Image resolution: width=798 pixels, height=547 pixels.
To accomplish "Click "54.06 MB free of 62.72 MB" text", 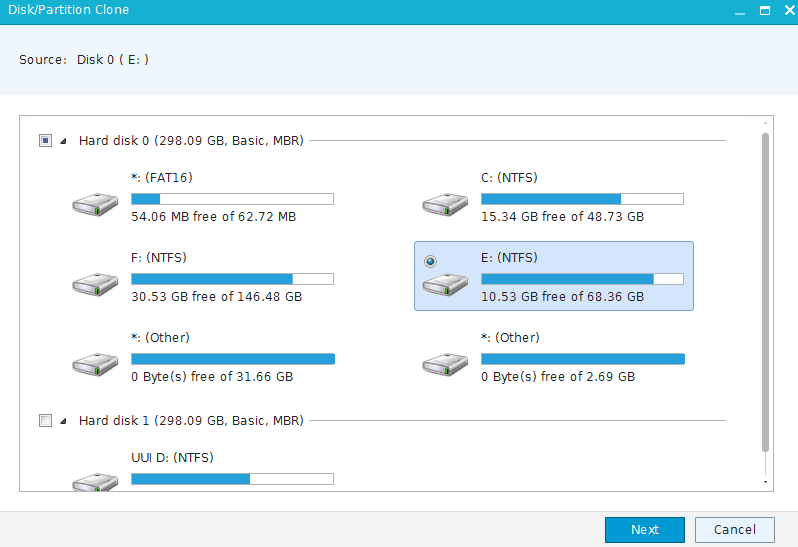I will [x=214, y=217].
